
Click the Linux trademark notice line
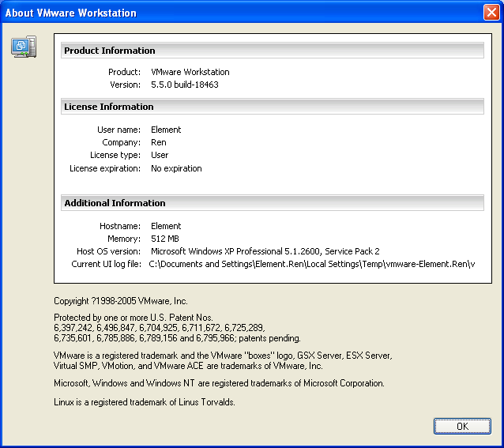[x=145, y=402]
